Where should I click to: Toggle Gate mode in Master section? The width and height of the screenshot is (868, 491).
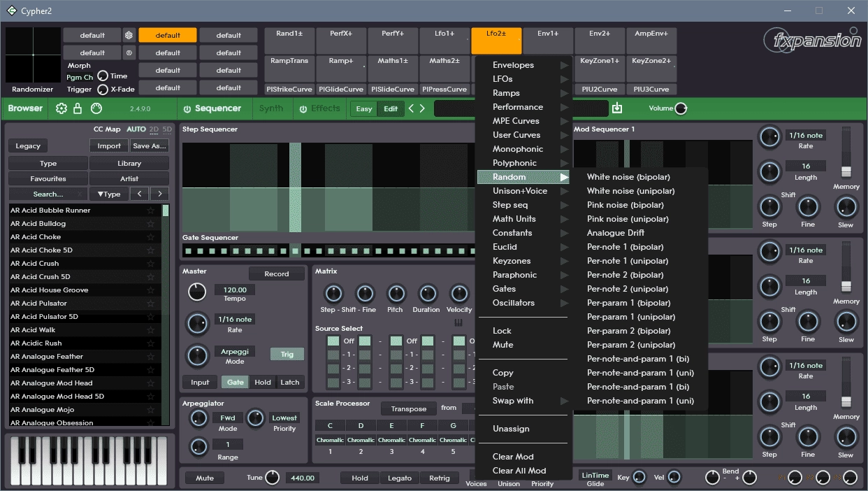(236, 383)
